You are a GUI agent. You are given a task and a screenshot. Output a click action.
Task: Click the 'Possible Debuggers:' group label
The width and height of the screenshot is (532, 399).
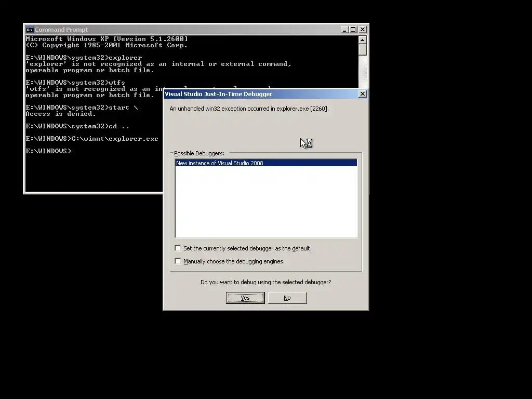[199, 153]
